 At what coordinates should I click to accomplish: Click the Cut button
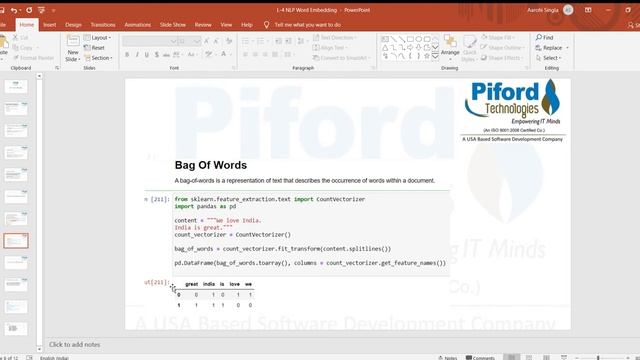(x=20, y=38)
